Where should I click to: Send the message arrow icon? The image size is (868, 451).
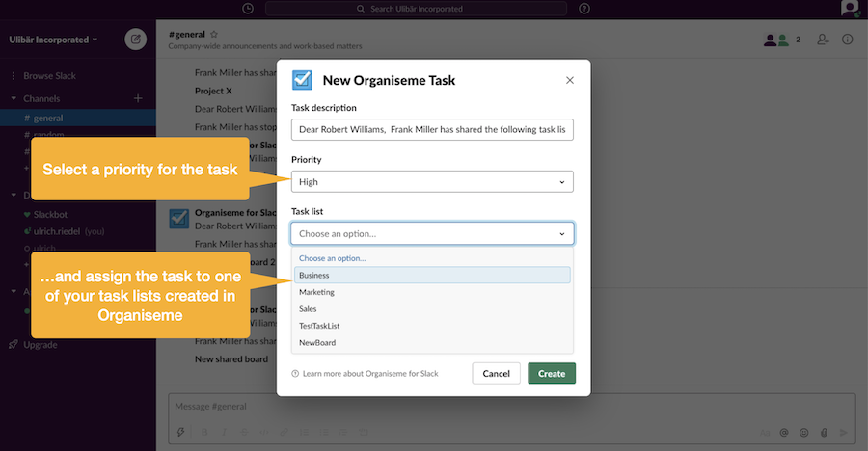point(843,433)
